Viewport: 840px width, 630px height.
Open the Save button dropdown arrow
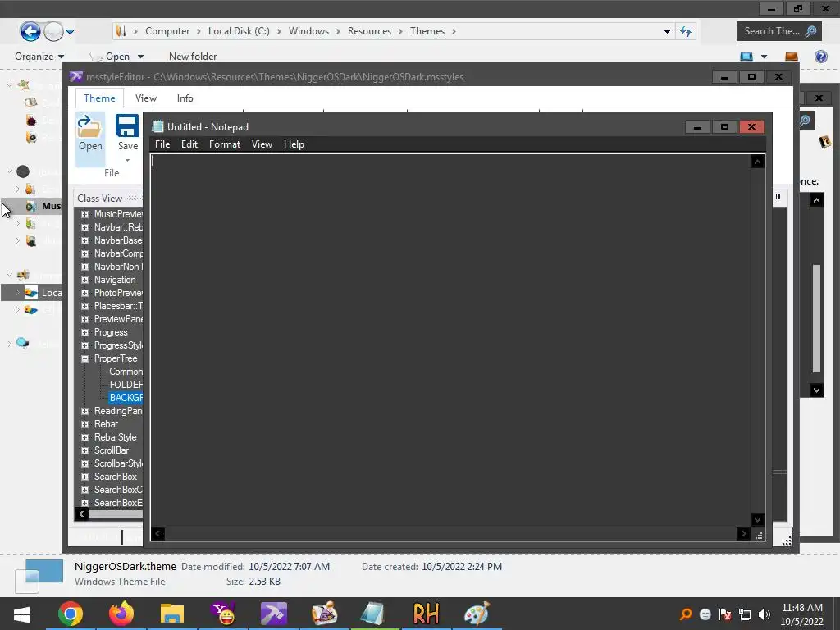tap(127, 160)
